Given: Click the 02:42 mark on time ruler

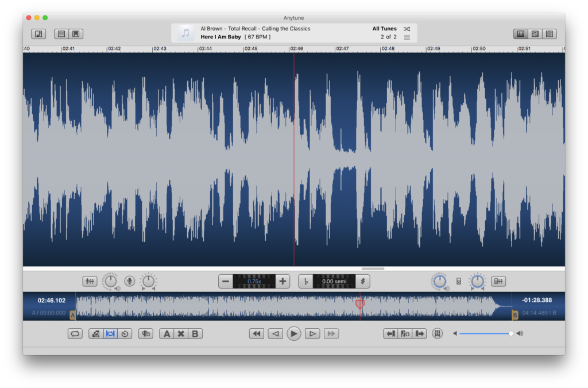Looking at the screenshot, I should pos(114,49).
